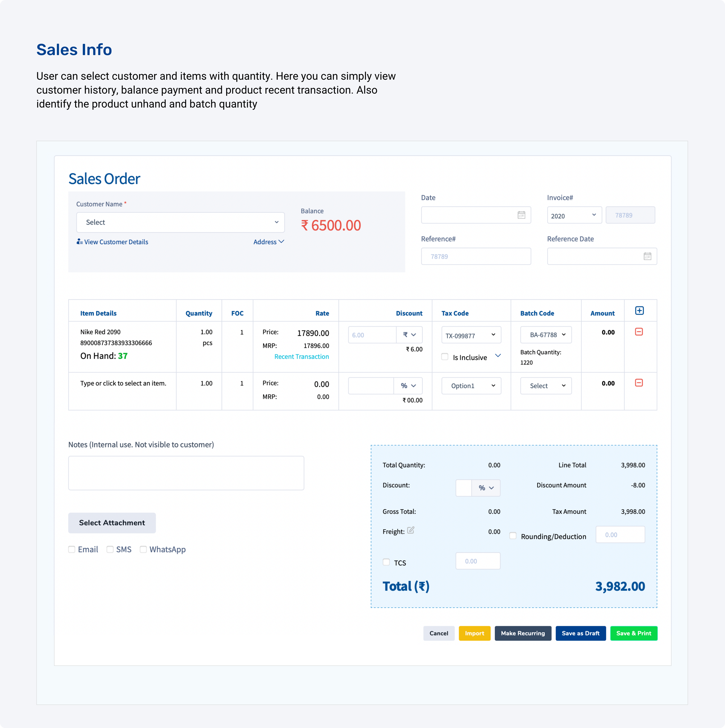Click the Select Attachment button
Viewport: 725px width, 728px height.
pyautogui.click(x=112, y=523)
